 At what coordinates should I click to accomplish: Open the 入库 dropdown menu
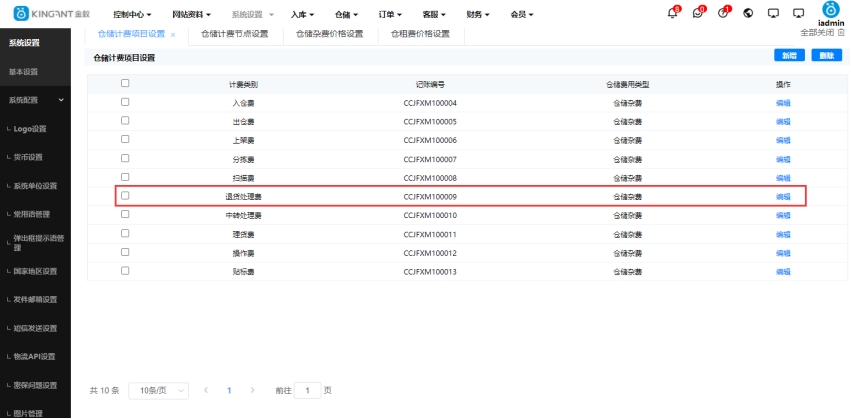(x=302, y=15)
